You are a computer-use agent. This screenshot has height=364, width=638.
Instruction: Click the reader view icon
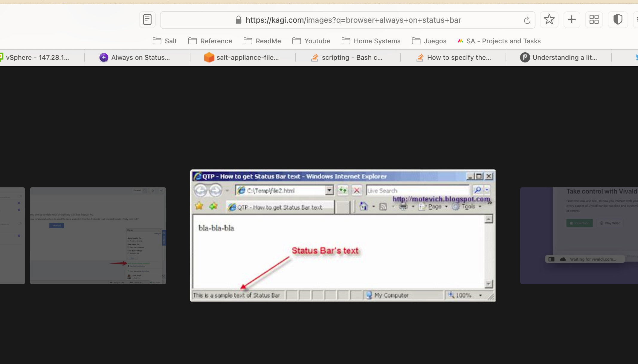pyautogui.click(x=147, y=20)
